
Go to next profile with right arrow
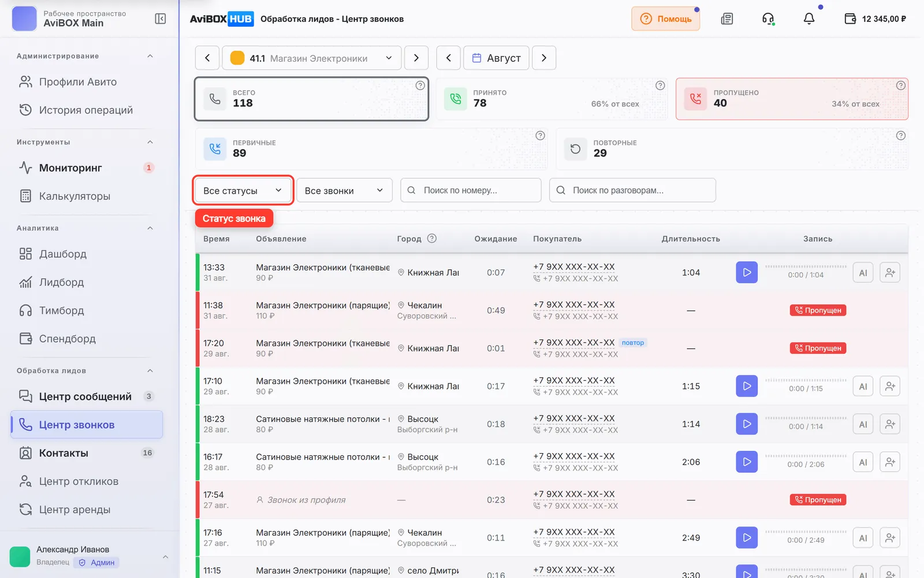[x=416, y=58]
